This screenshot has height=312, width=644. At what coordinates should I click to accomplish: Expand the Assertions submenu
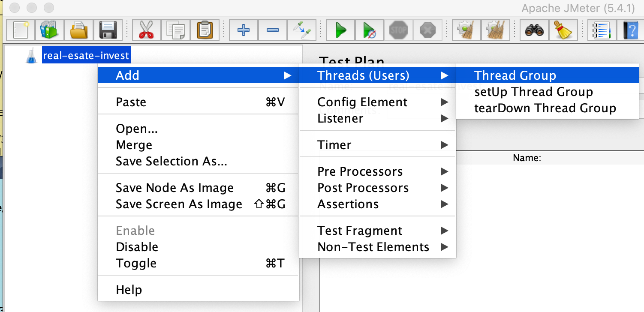coord(378,204)
